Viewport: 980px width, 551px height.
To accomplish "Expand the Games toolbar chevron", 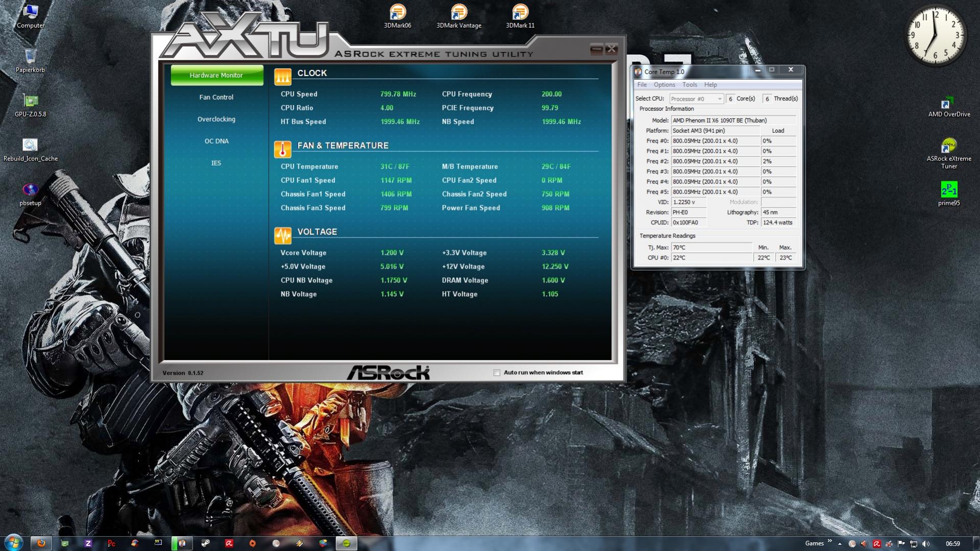I will click(x=830, y=540).
